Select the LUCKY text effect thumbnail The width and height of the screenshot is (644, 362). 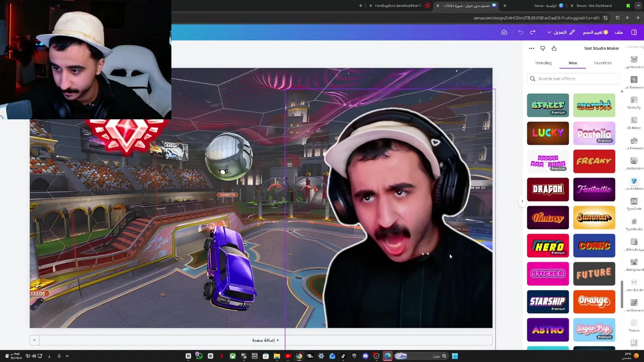[548, 133]
